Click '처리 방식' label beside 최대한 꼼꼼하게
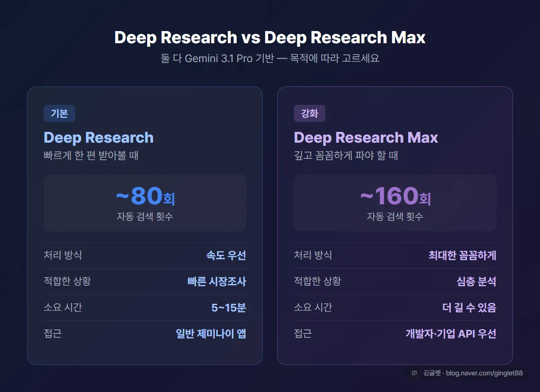Viewport: 540px width, 392px height. [313, 255]
